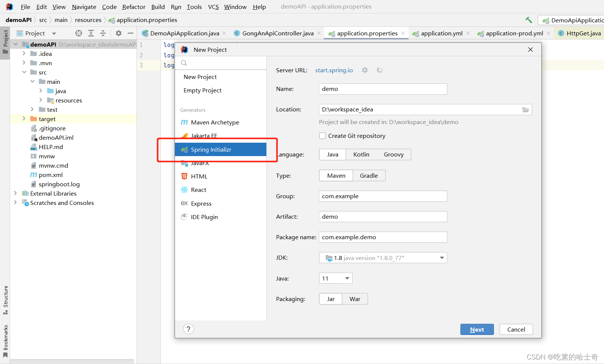Open the Structure tool window
The image size is (604, 364).
[5, 300]
